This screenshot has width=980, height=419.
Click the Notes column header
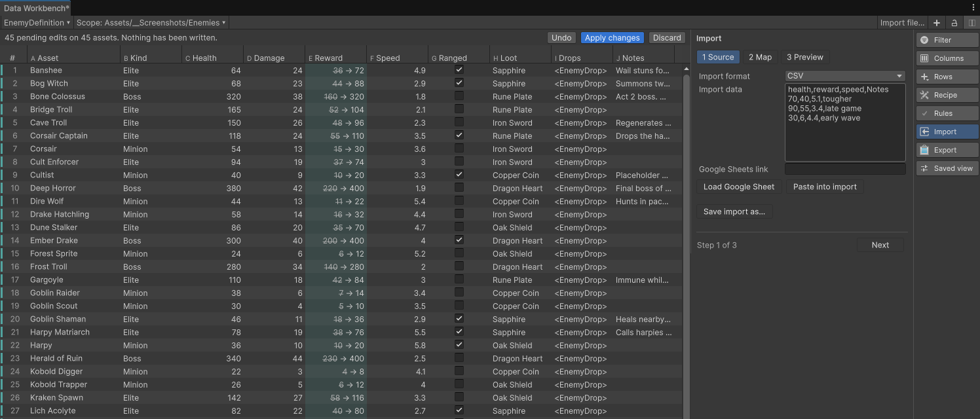click(643, 58)
